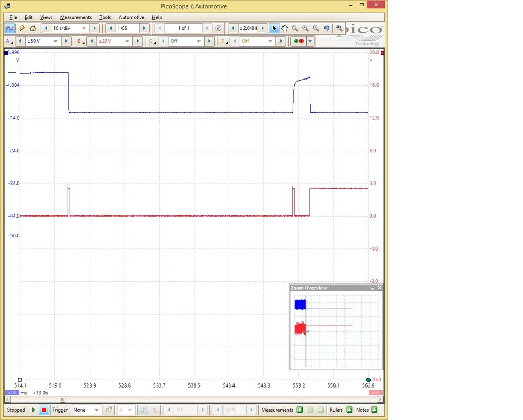Decrease timebase with left arrow beside 10 s/div

tap(46, 28)
